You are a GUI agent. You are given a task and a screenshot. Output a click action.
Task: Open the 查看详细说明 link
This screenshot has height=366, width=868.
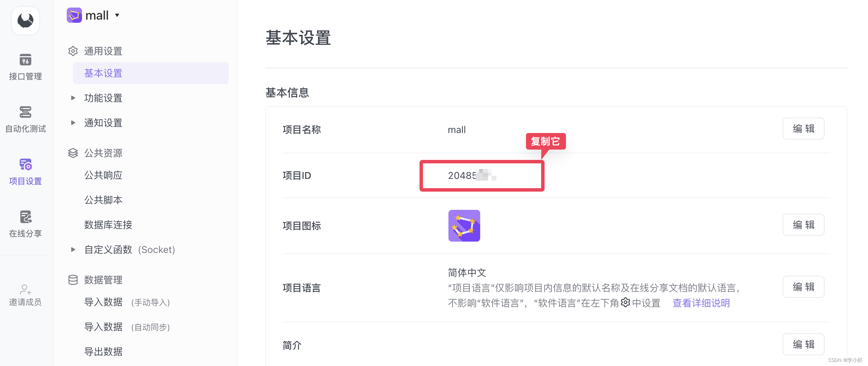pos(701,303)
